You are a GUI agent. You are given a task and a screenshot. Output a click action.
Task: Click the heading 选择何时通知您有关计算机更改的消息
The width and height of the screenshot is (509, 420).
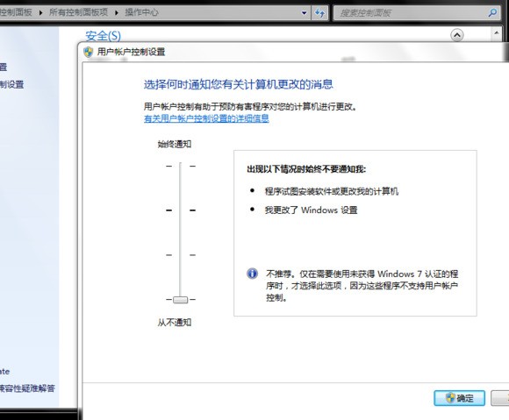[x=239, y=85]
